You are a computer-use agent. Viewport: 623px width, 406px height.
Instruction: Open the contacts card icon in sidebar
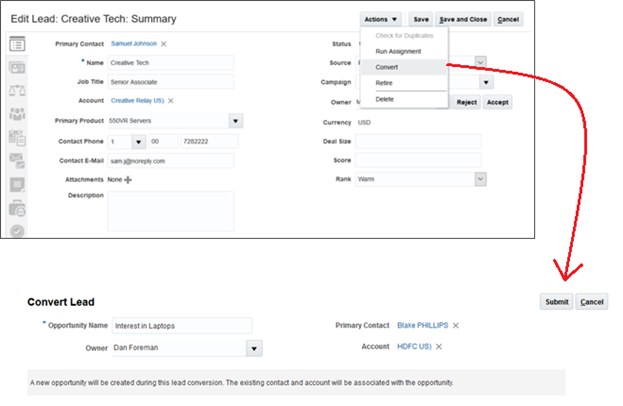click(x=17, y=68)
